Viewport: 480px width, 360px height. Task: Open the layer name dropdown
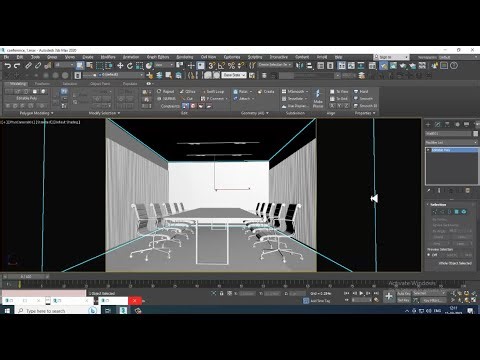pyautogui.click(x=122, y=75)
